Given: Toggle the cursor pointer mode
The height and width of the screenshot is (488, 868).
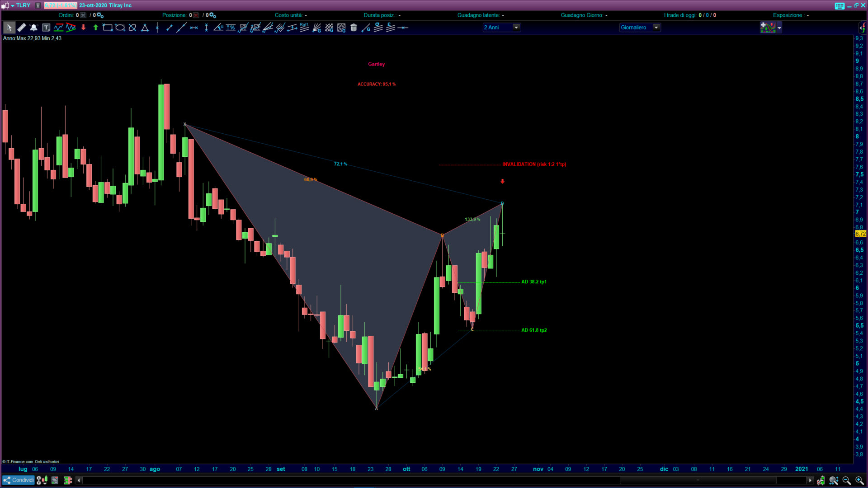Looking at the screenshot, I should click(9, 28).
